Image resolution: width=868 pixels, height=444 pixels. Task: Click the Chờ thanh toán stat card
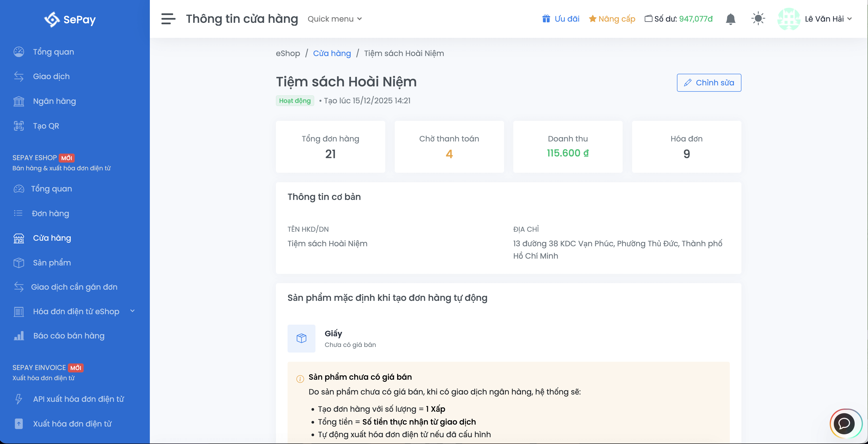pyautogui.click(x=449, y=147)
